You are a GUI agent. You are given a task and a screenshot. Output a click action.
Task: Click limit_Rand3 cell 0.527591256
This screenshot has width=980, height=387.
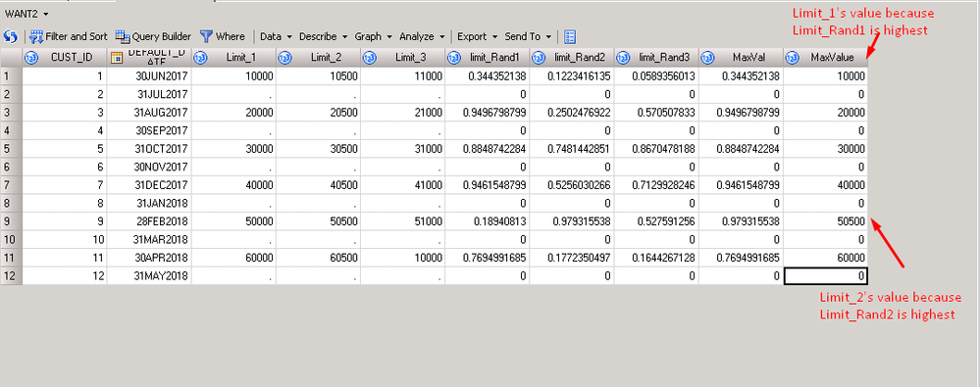point(656,221)
